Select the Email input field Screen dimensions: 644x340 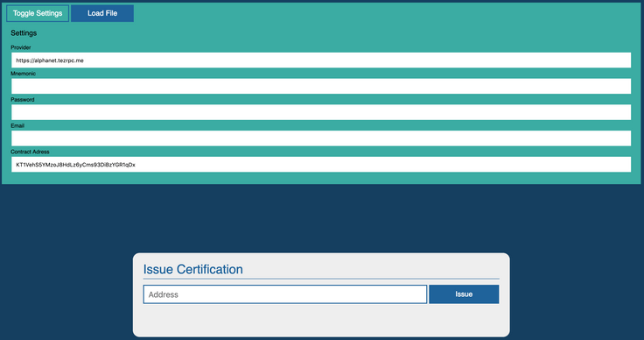point(321,138)
